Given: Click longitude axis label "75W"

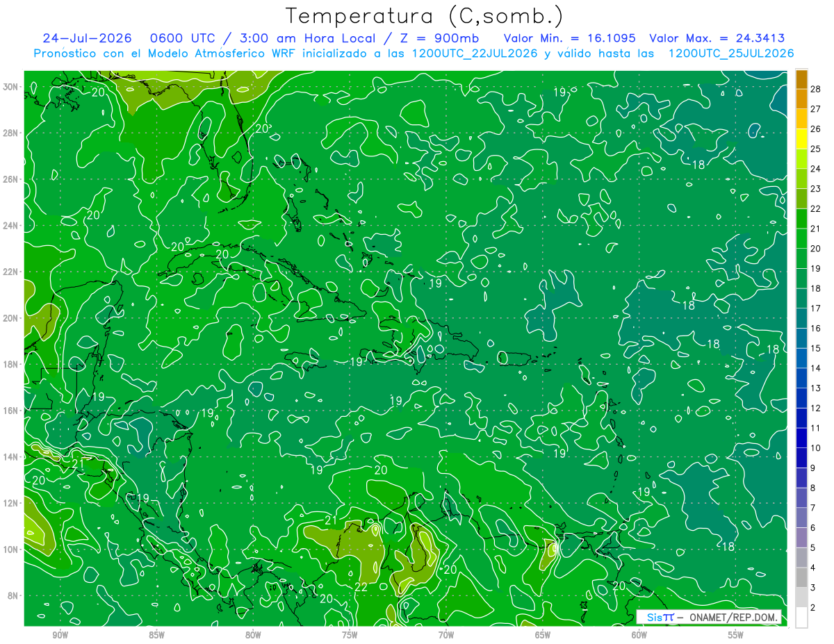Looking at the screenshot, I should (350, 635).
